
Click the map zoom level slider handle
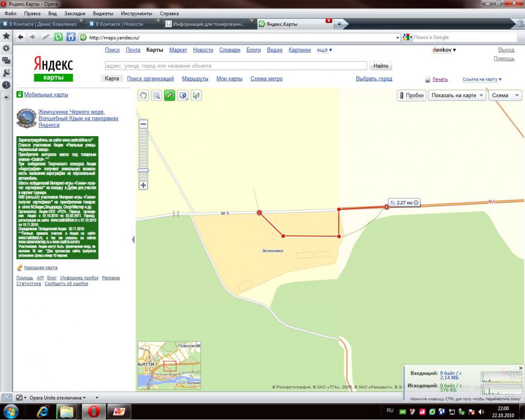point(144,170)
